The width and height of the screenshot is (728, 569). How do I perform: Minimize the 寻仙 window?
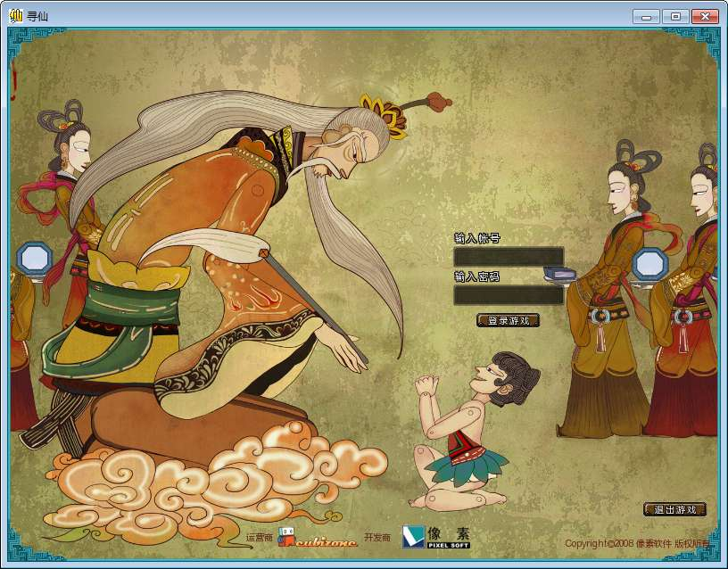pyautogui.click(x=646, y=17)
